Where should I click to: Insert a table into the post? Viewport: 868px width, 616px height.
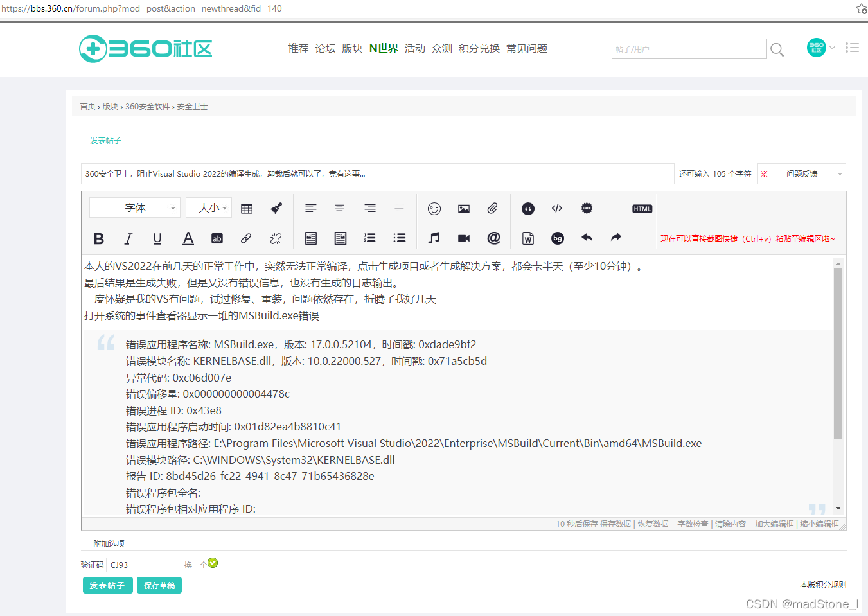click(x=247, y=208)
